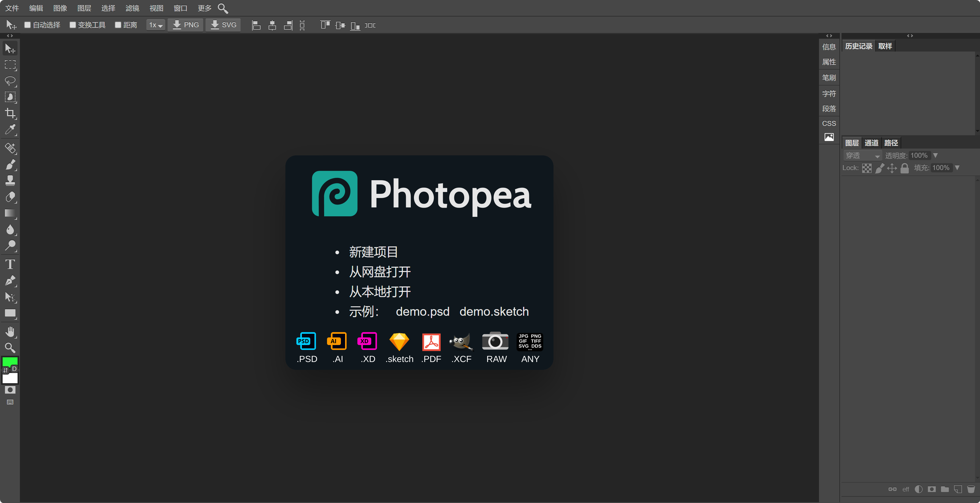Open the 1x zoom dropdown
Image resolution: width=980 pixels, height=503 pixels.
pyautogui.click(x=155, y=25)
